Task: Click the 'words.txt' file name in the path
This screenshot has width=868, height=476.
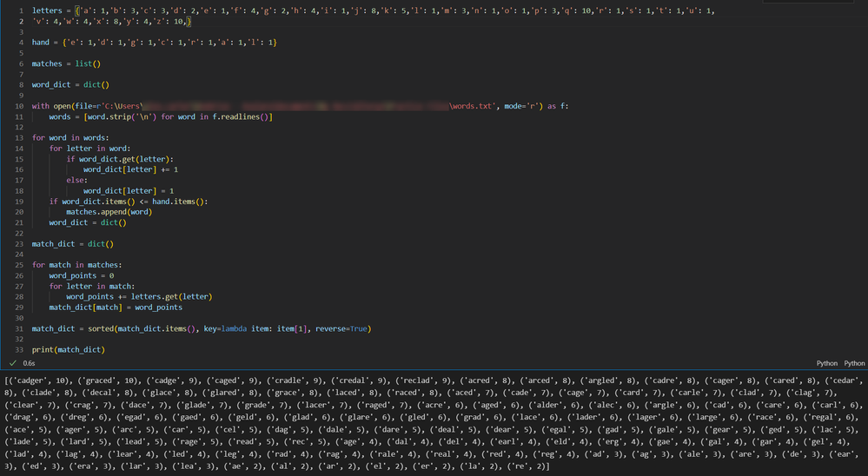Action: pyautogui.click(x=474, y=106)
